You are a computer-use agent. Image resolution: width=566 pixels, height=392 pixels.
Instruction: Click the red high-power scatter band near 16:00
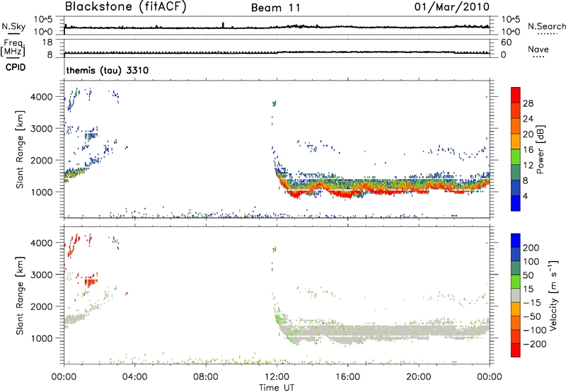coord(346,195)
